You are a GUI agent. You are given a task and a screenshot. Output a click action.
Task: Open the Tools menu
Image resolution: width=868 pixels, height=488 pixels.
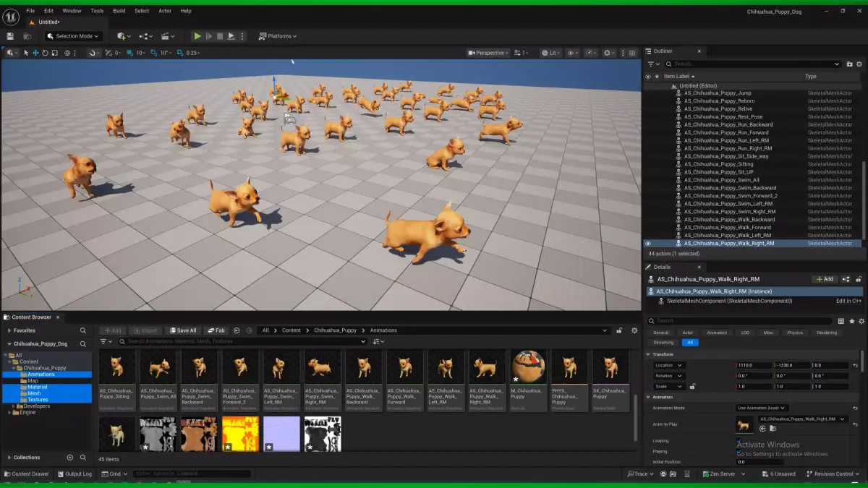(x=97, y=11)
